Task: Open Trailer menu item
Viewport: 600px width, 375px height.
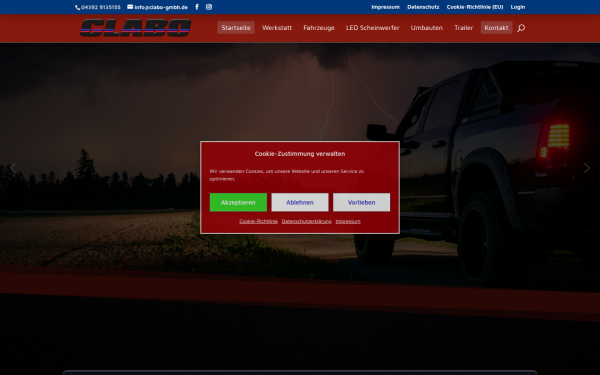Action: point(464,28)
